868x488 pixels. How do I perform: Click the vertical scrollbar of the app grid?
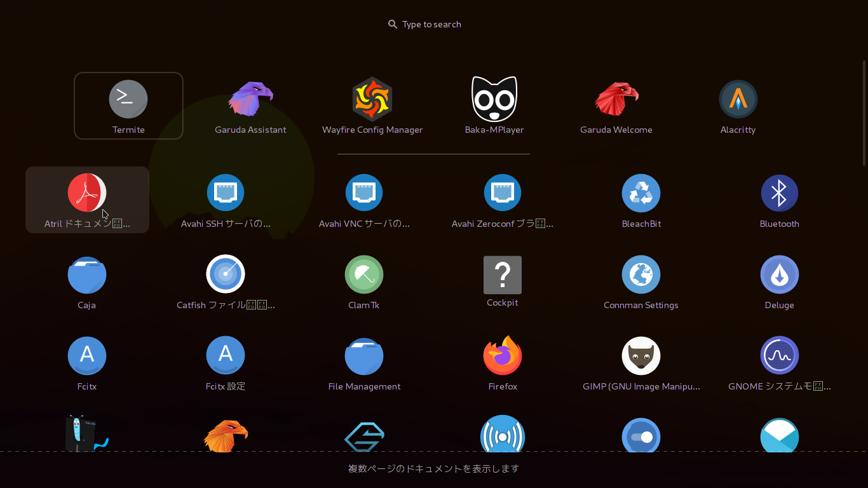point(864,113)
